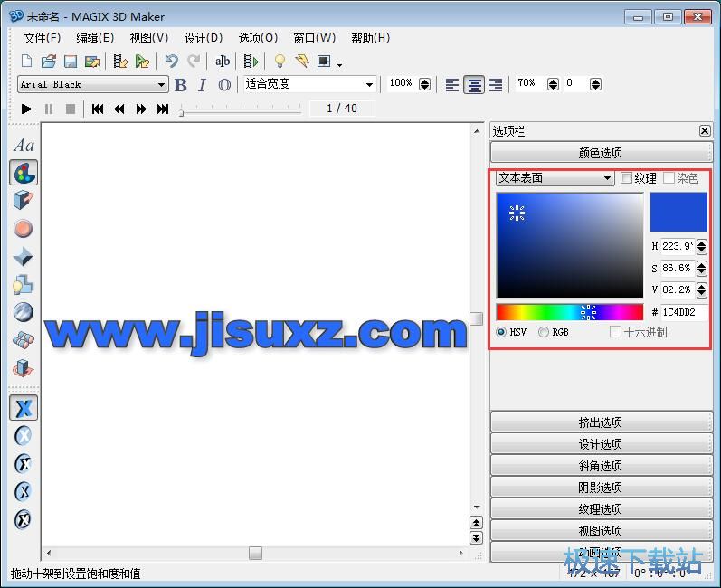The height and width of the screenshot is (588, 721).
Task: Open the 帮助(H) menu
Action: coord(371,38)
